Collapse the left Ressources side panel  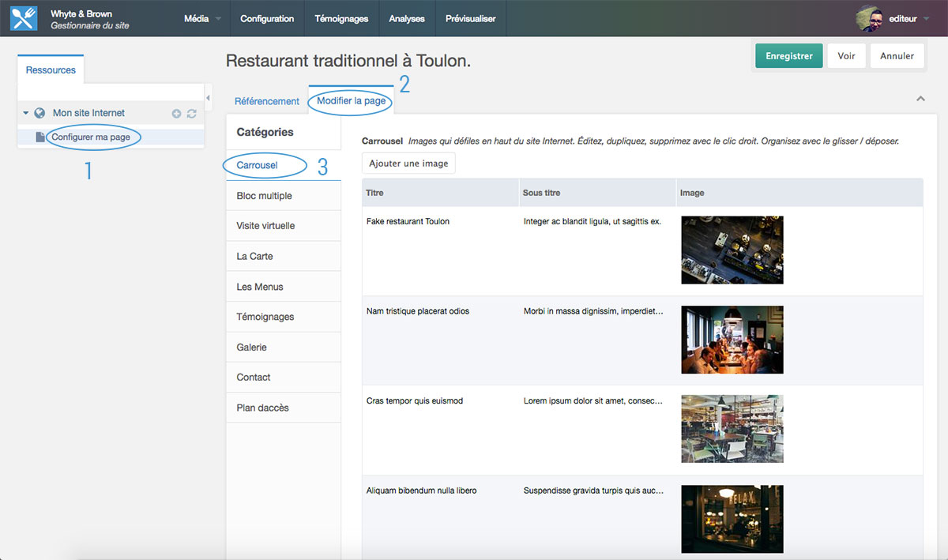[208, 98]
